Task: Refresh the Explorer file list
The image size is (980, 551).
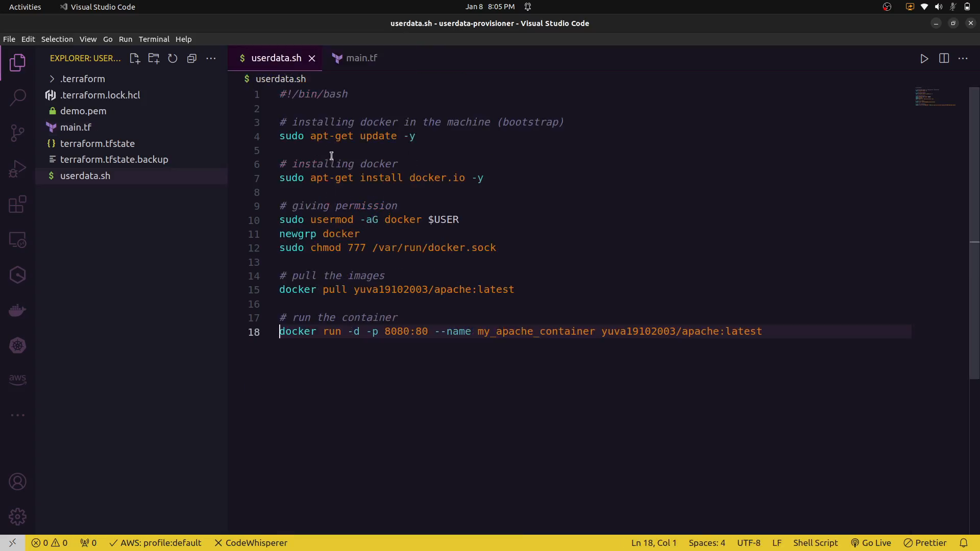Action: (x=173, y=59)
